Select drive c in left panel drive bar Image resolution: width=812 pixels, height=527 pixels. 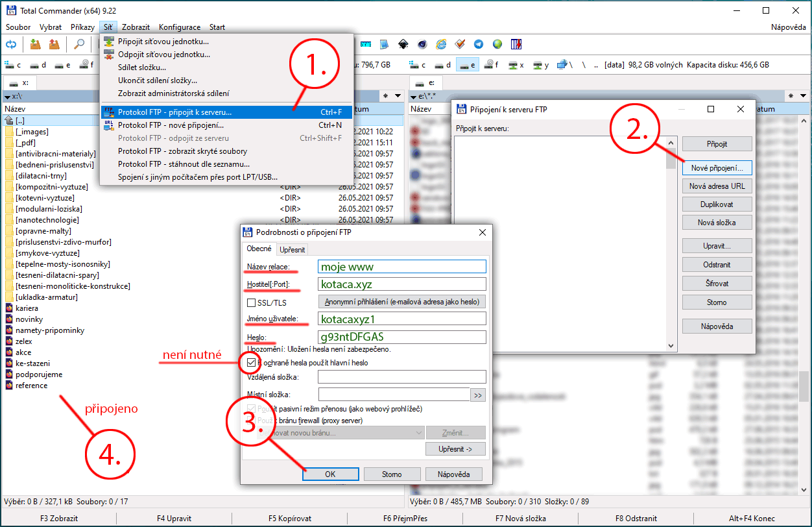click(14, 65)
